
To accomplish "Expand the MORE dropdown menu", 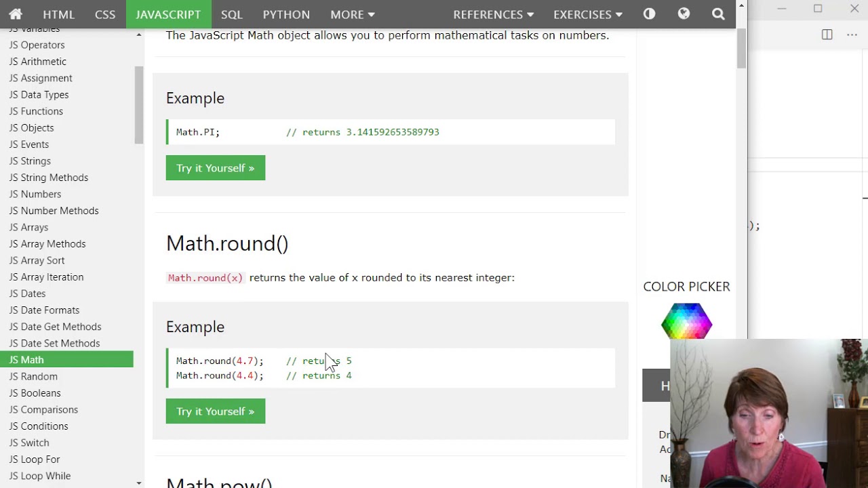I will coord(352,14).
